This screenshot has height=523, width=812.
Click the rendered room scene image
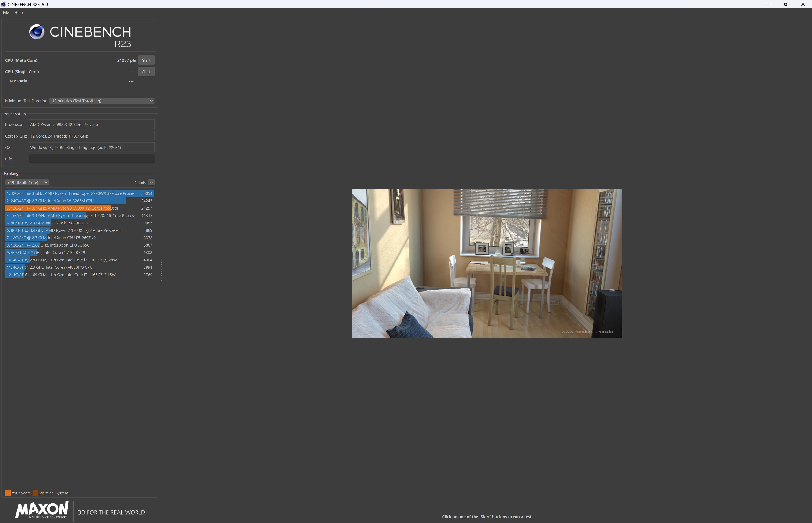486,264
